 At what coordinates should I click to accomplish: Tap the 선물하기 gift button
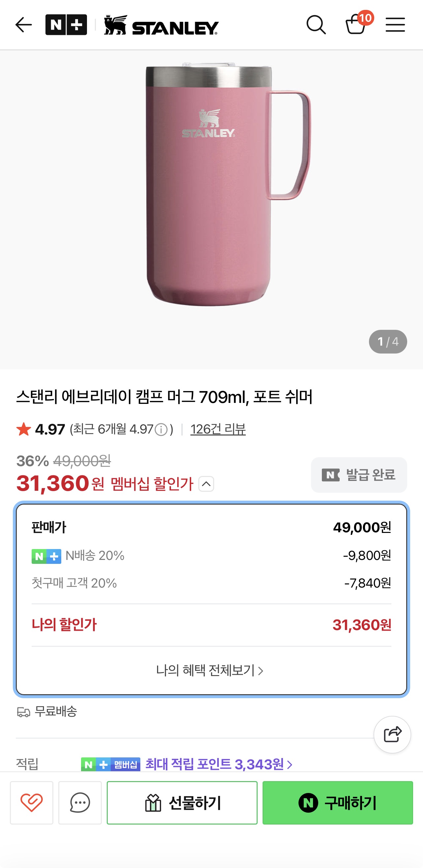pyautogui.click(x=182, y=802)
